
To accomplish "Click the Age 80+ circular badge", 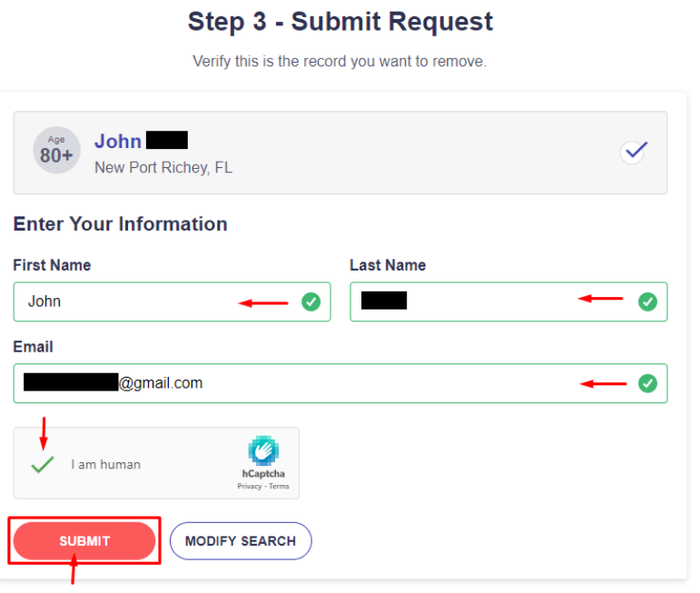I will pos(56,150).
